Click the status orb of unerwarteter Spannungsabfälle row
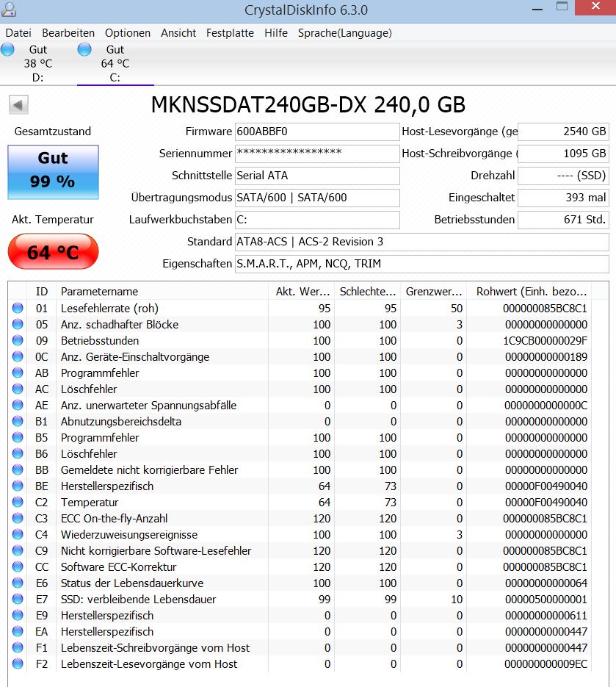Viewport: 616px width, 687px height. [x=18, y=406]
